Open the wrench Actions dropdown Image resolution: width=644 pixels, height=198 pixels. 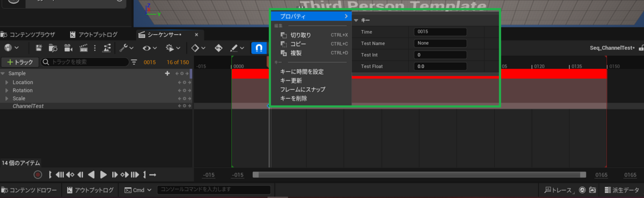127,48
